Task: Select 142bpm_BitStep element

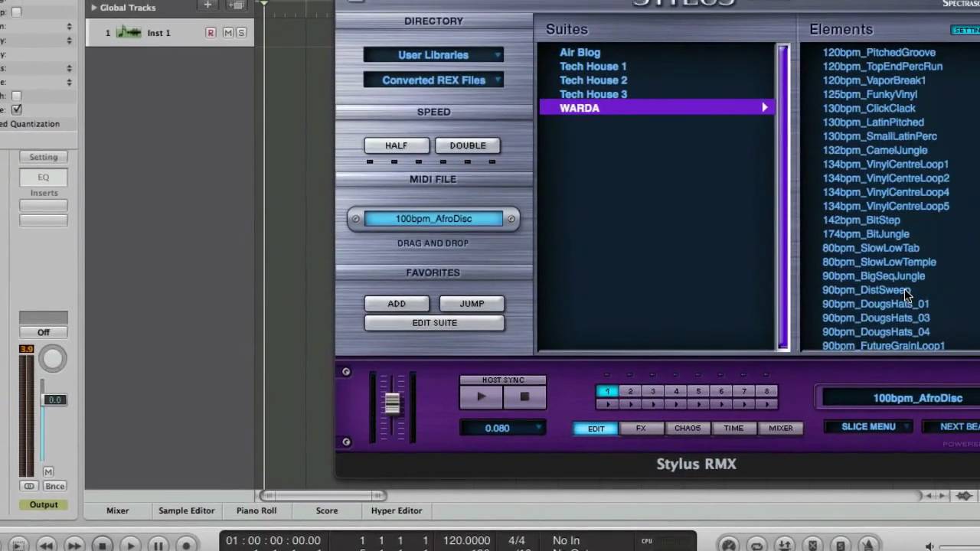Action: tap(861, 220)
